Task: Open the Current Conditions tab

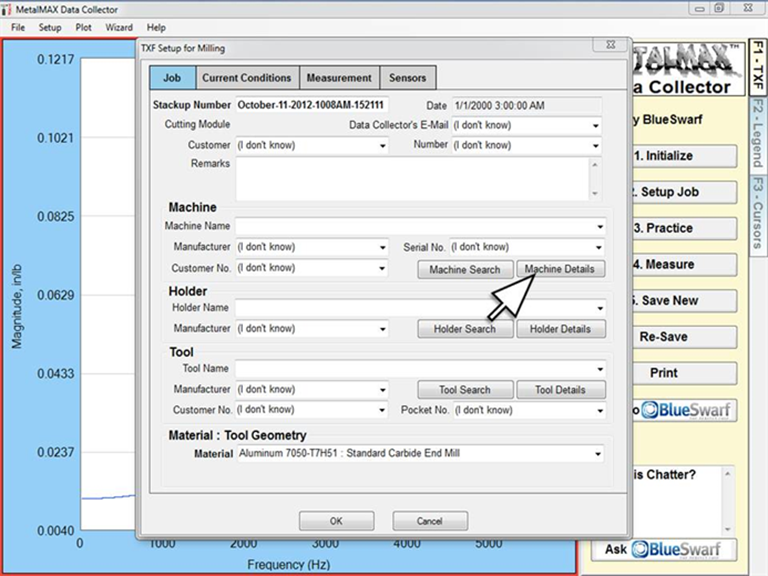Action: (x=247, y=78)
